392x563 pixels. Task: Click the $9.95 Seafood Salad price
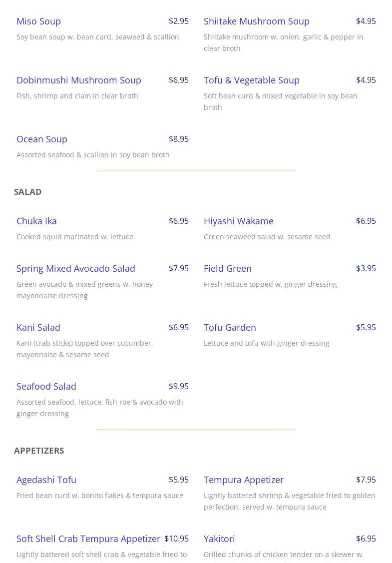(x=178, y=386)
